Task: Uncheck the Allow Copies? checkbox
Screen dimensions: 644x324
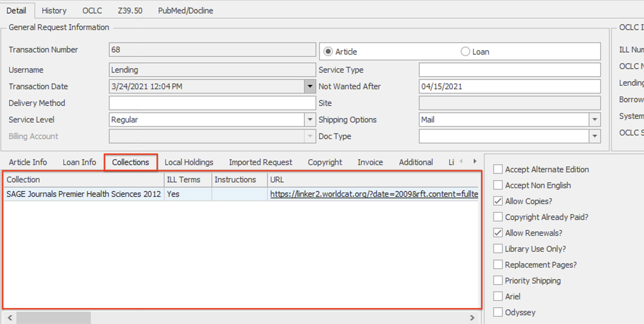Action: tap(498, 201)
